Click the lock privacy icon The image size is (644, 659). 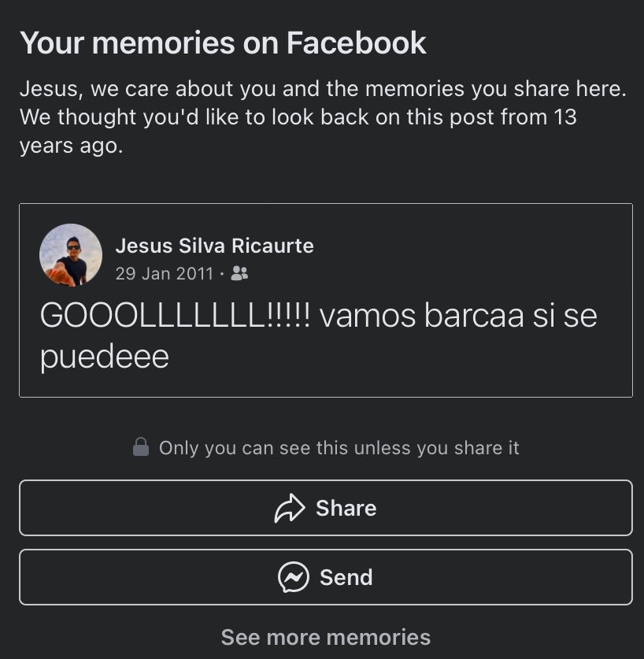point(141,447)
